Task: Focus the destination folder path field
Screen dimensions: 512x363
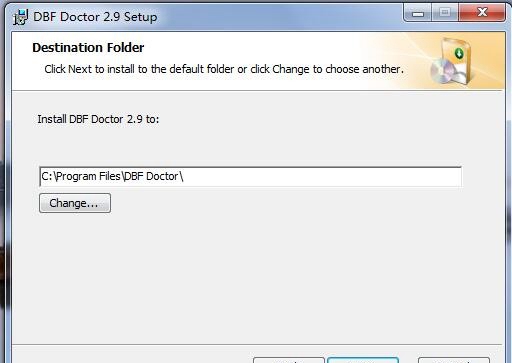Action: tap(250, 176)
